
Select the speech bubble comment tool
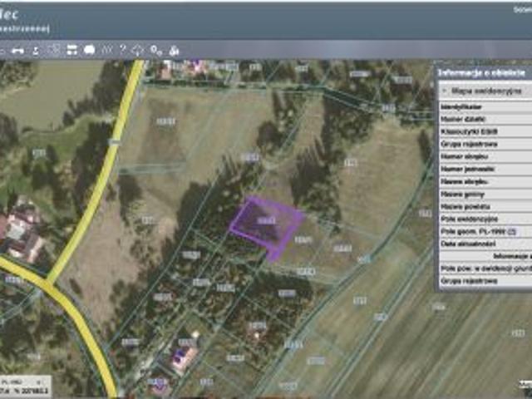[x=90, y=50]
